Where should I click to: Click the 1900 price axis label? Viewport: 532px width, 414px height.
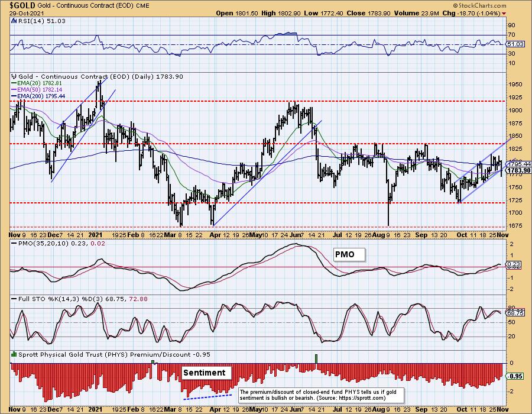[515, 110]
